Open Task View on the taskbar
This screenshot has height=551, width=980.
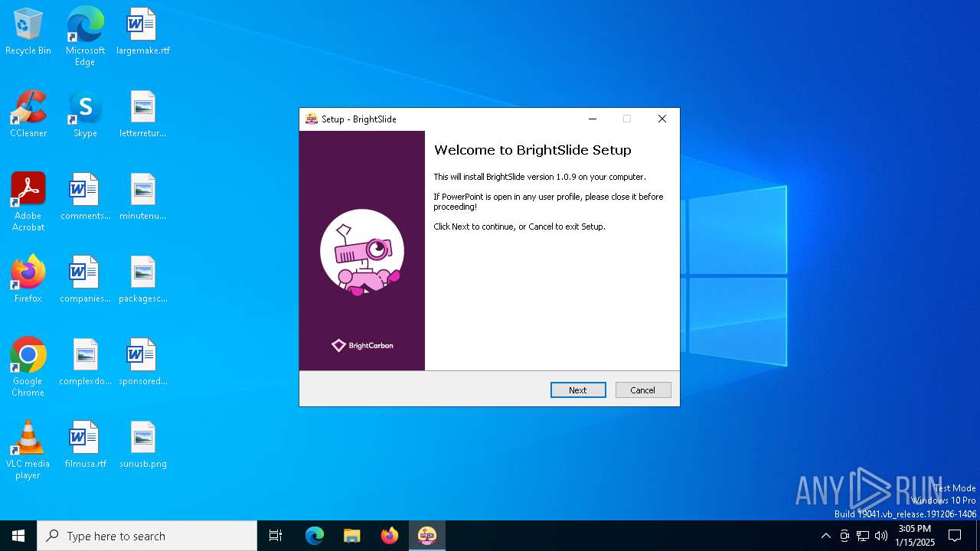pyautogui.click(x=276, y=536)
